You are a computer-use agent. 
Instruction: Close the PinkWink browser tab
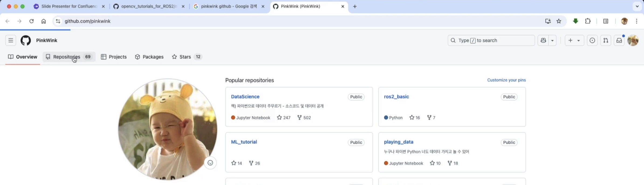(343, 6)
